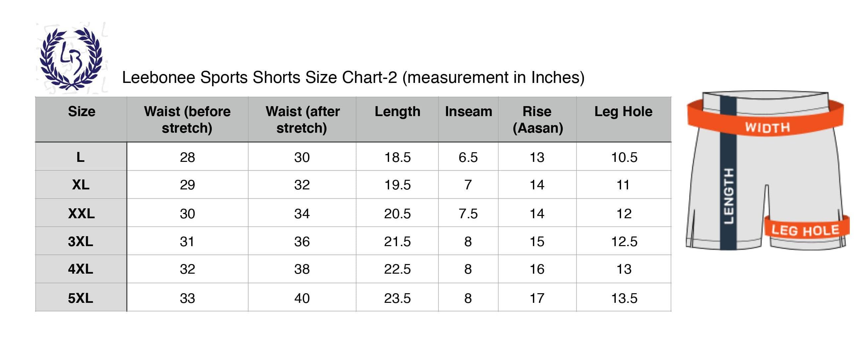Click the L size row label
Image resolution: width=868 pixels, height=337 pixels.
click(81, 157)
